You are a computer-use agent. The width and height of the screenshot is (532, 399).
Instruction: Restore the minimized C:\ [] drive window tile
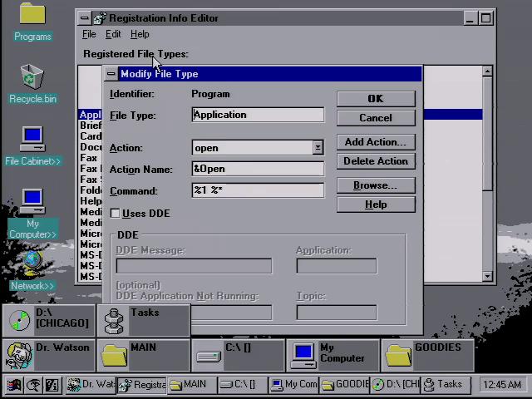(x=239, y=356)
